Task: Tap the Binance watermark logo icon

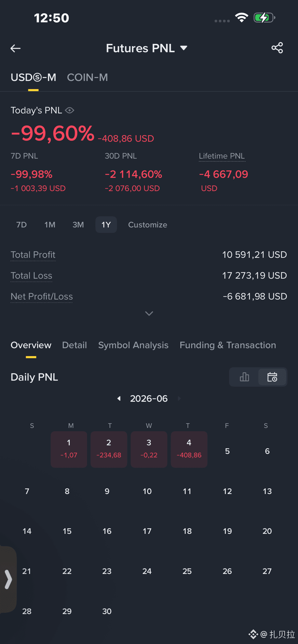Action: (x=253, y=634)
